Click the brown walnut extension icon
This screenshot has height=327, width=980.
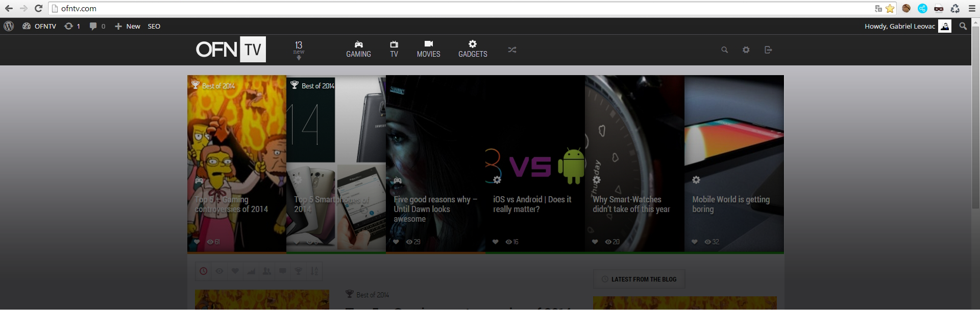906,8
